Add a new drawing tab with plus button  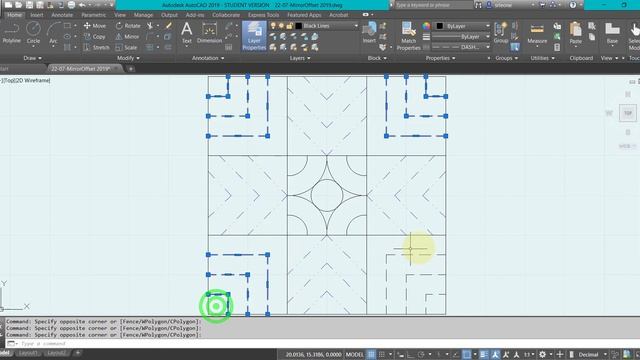(x=131, y=69)
